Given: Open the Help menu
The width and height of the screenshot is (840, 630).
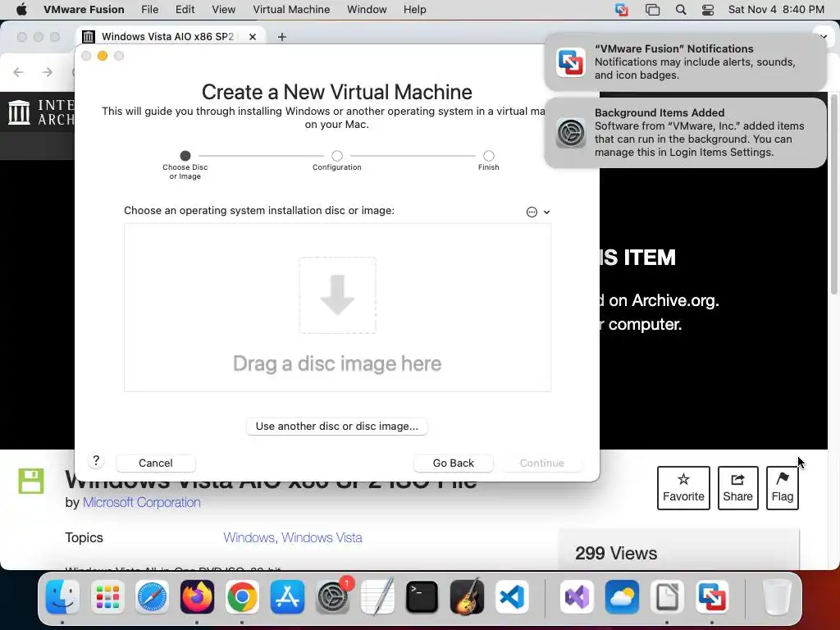Looking at the screenshot, I should (414, 10).
